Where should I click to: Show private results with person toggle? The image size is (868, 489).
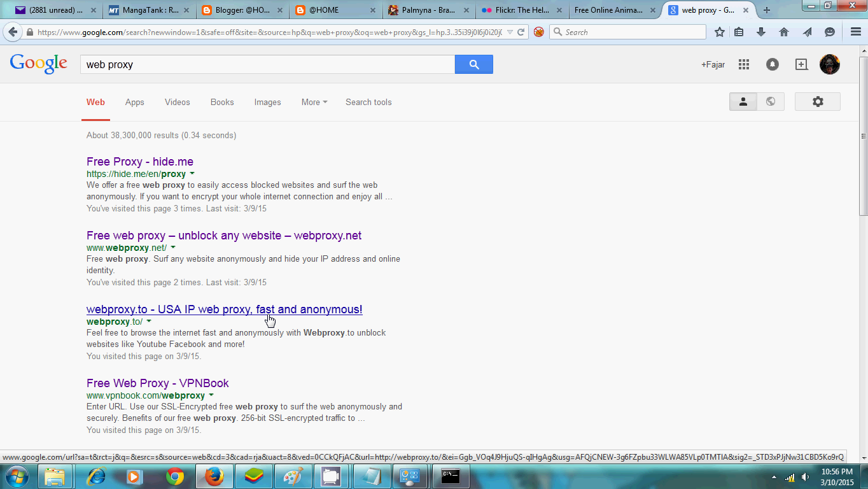click(743, 102)
